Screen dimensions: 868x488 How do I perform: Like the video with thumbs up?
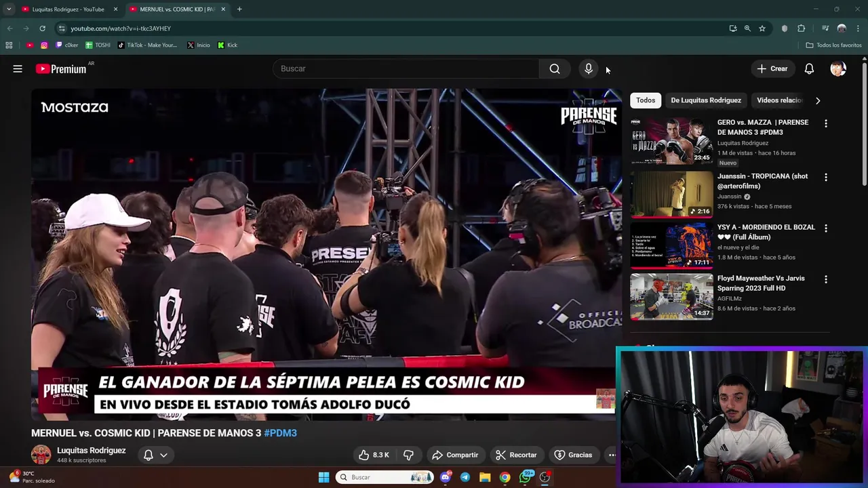373,455
